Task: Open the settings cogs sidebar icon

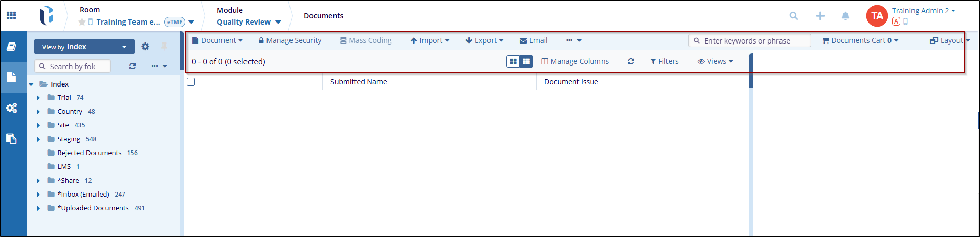Action: tap(11, 108)
